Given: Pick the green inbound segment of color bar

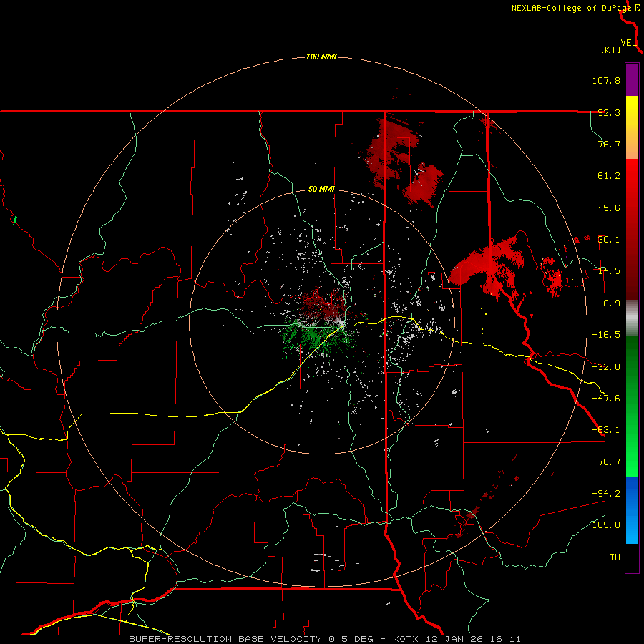Looking at the screenshot, I should coord(632,406).
